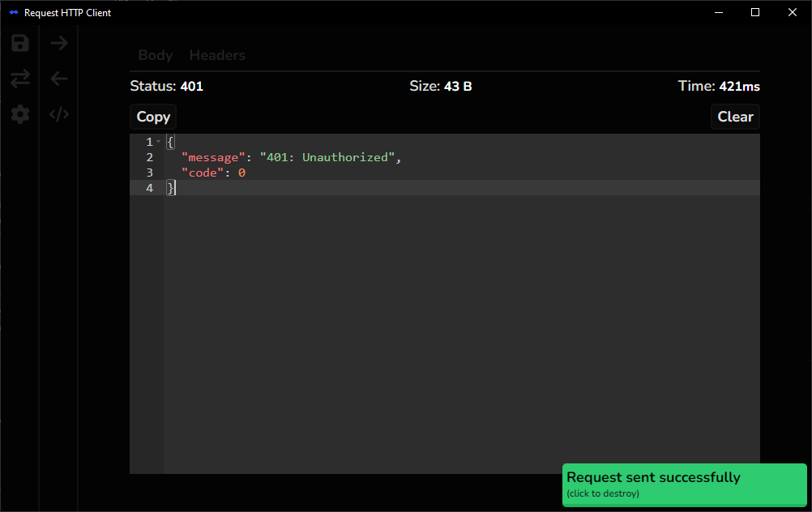812x512 pixels.
Task: Click the Time: 421ms label
Action: [x=719, y=86]
